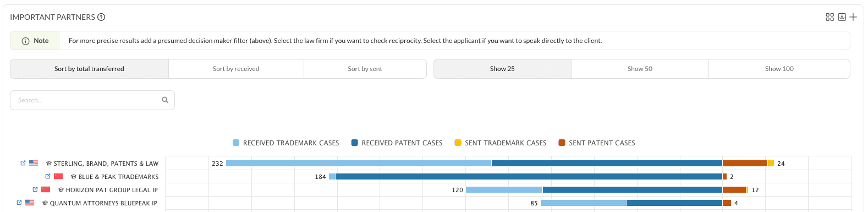Click the 232 received total label
The width and height of the screenshot is (868, 212).
click(217, 164)
